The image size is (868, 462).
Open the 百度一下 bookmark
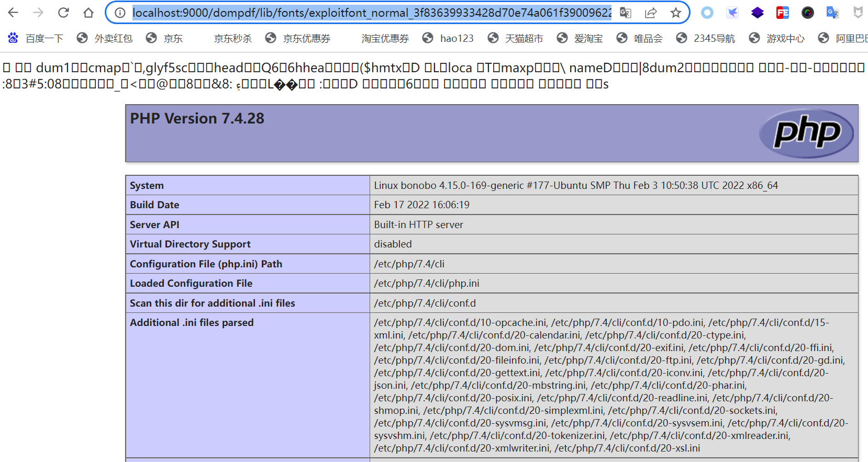tap(36, 38)
